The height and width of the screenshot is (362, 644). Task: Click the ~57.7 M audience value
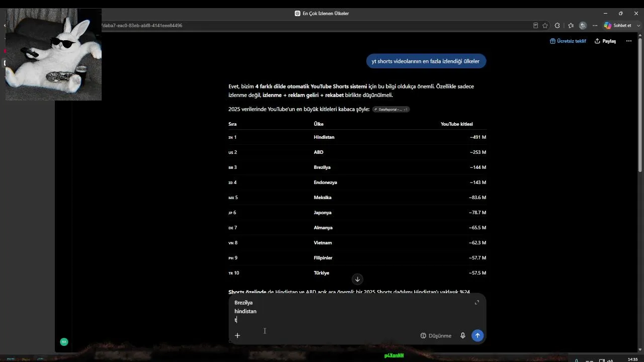click(477, 258)
